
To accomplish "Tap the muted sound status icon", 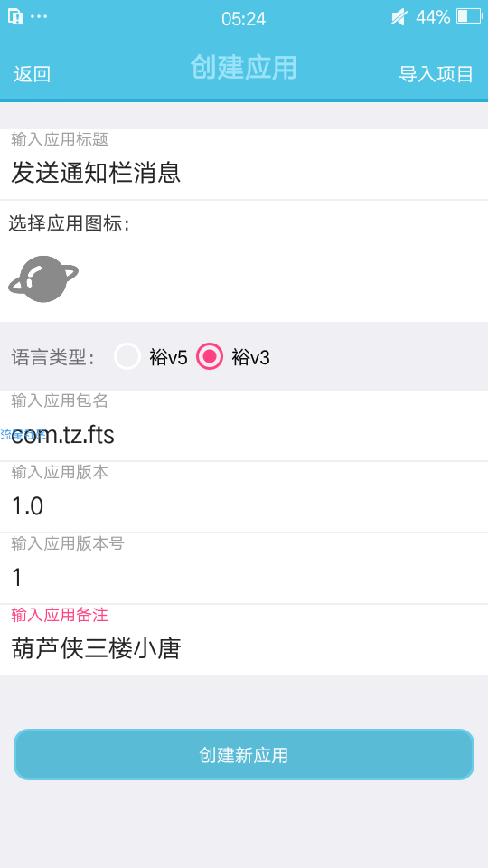I will click(399, 18).
